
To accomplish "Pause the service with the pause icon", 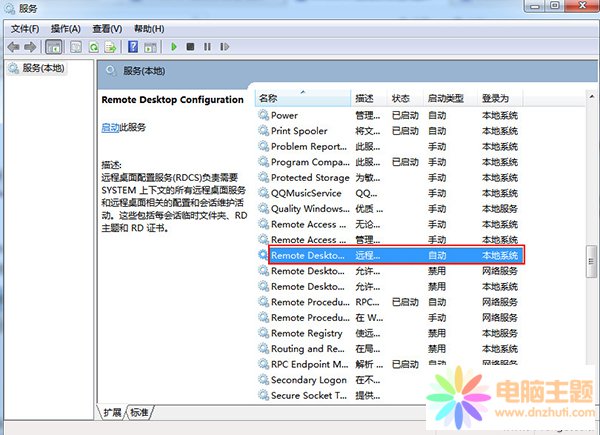I will pos(207,47).
